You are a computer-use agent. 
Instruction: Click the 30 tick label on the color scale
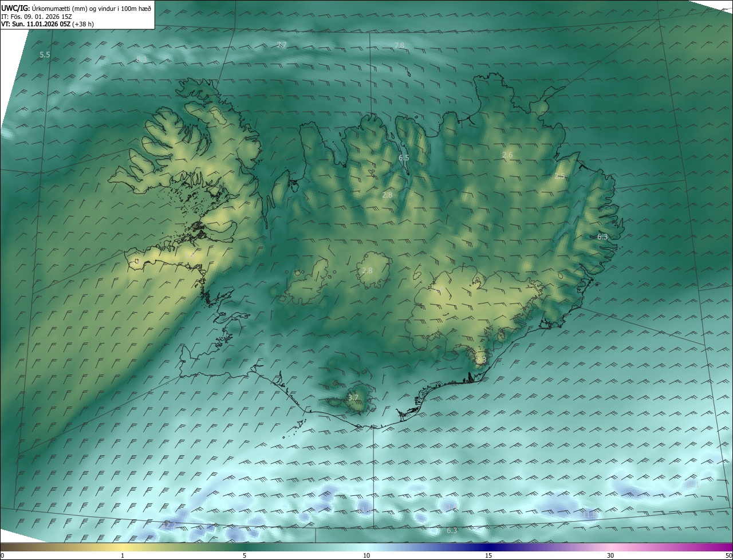click(x=610, y=556)
